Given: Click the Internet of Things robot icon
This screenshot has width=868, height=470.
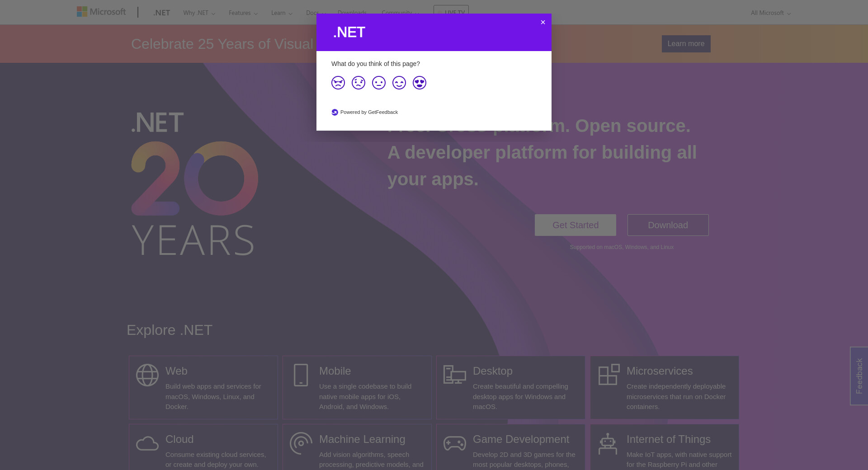Looking at the screenshot, I should 608,443.
